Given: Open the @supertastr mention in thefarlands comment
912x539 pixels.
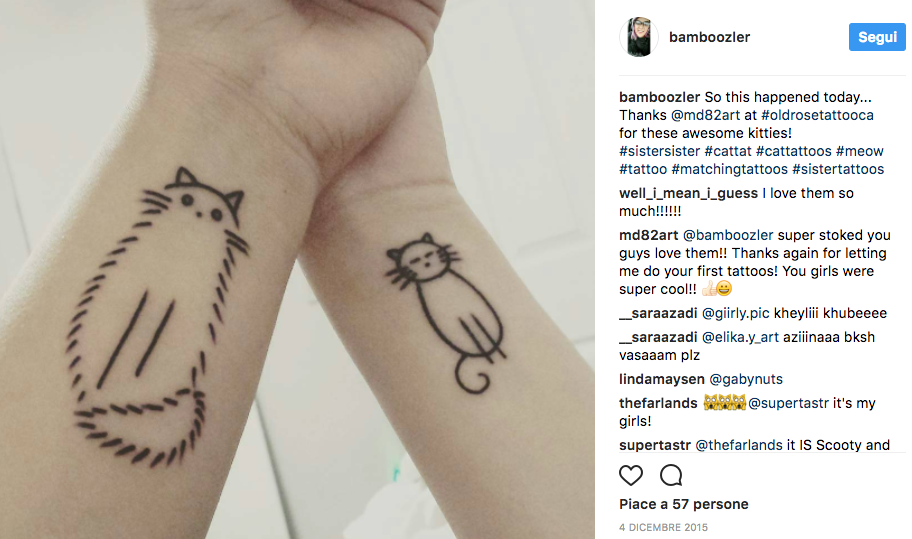Looking at the screenshot, I should point(788,403).
